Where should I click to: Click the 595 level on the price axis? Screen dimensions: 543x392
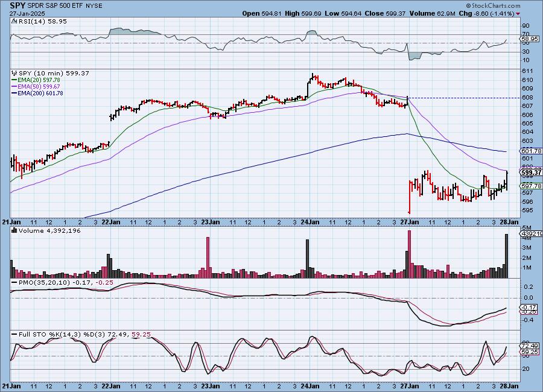click(527, 210)
